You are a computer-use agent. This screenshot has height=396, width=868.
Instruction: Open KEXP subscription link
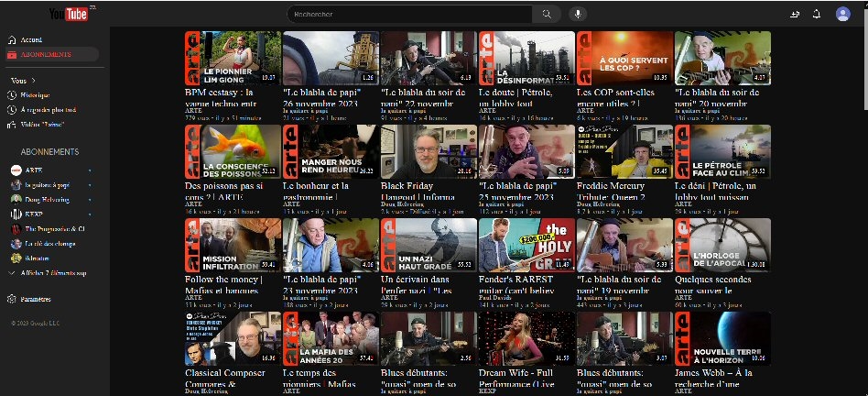pos(34,214)
